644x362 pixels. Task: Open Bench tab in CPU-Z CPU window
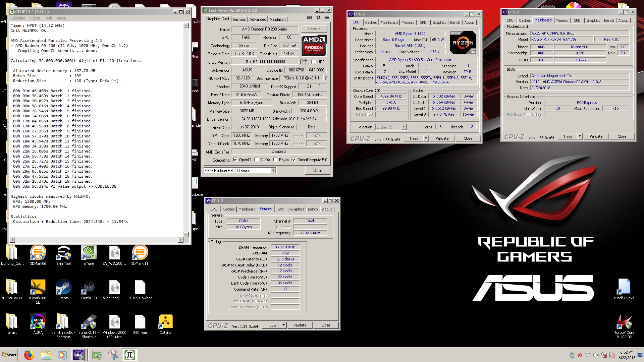click(x=455, y=22)
